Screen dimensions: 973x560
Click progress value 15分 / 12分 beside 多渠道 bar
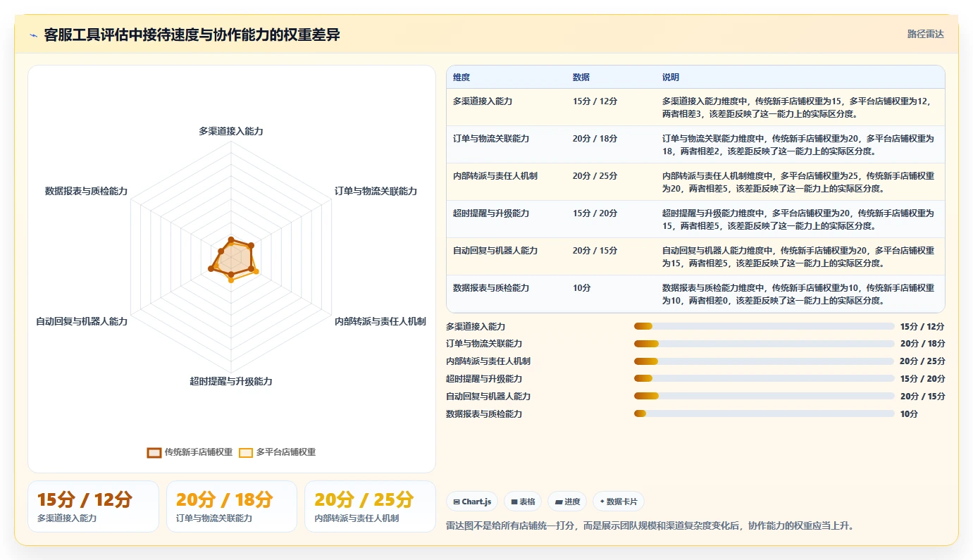[922, 326]
